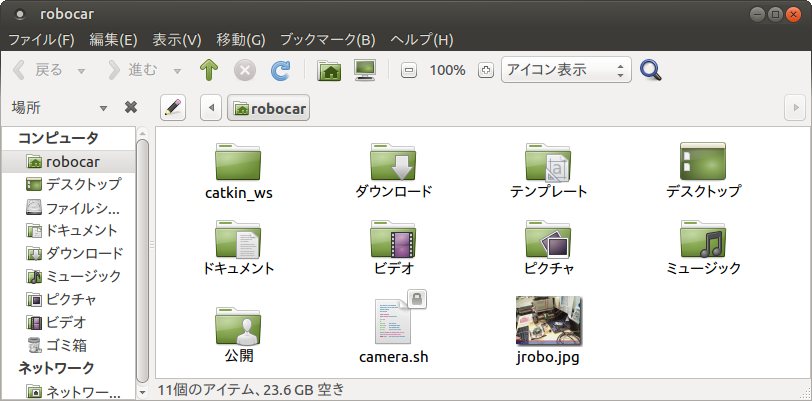This screenshot has height=401, width=812.
Task: Click the status bar item count text
Action: 251,389
